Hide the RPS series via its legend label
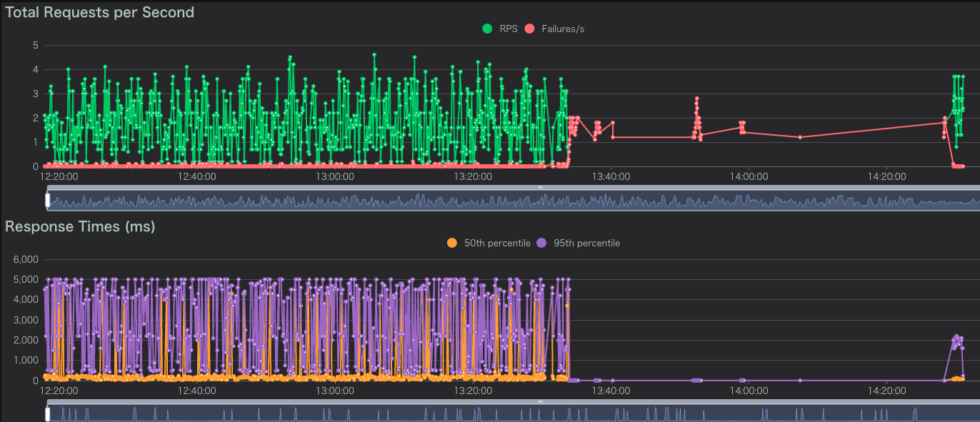This screenshot has height=422, width=980. click(509, 29)
